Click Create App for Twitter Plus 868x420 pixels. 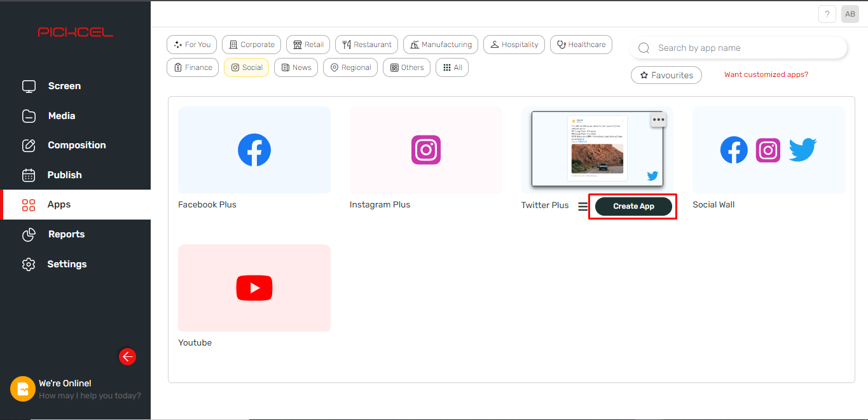[633, 206]
